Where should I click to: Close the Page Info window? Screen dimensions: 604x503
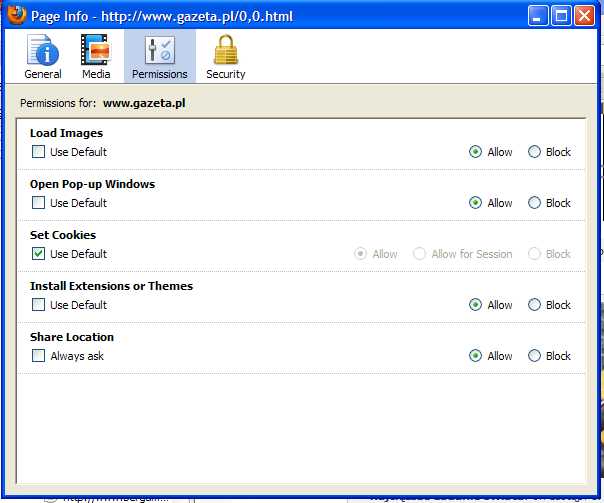(x=584, y=16)
